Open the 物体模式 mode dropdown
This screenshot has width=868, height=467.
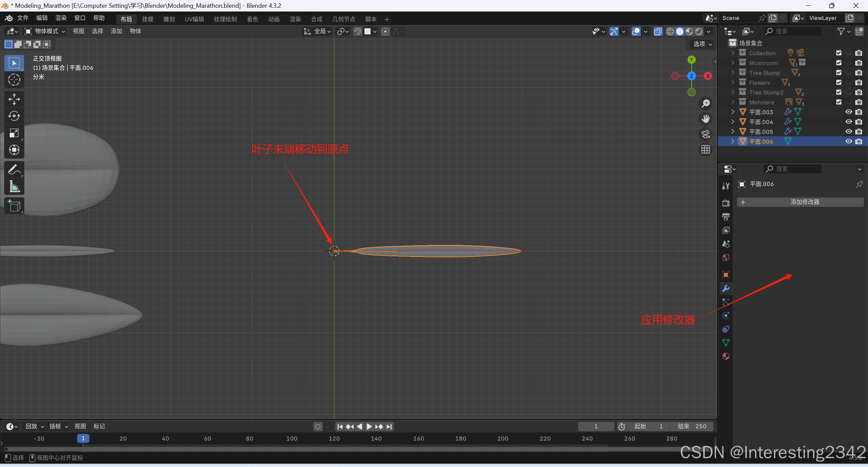tap(45, 31)
